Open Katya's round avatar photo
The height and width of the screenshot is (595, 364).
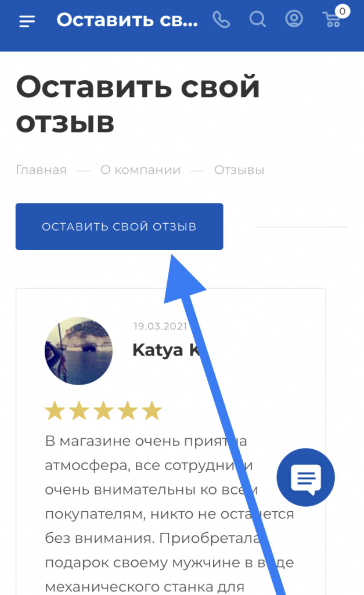coord(78,350)
